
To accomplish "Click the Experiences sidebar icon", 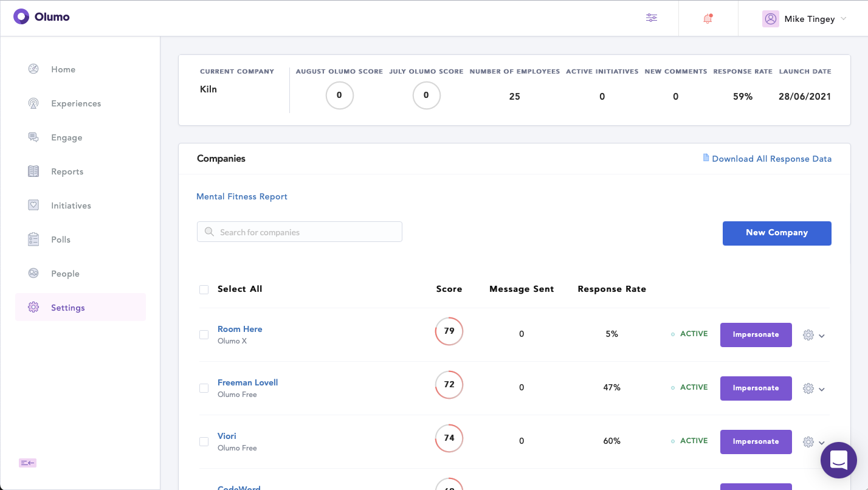I will 33,103.
